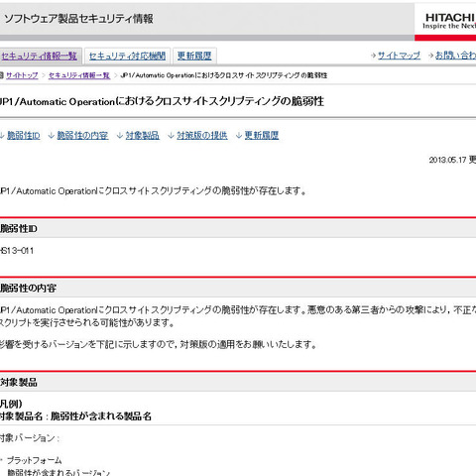Viewport: 476px width, 476px height.
Task: Click the arrow icon beside お問い合わせ
Action: click(x=430, y=56)
